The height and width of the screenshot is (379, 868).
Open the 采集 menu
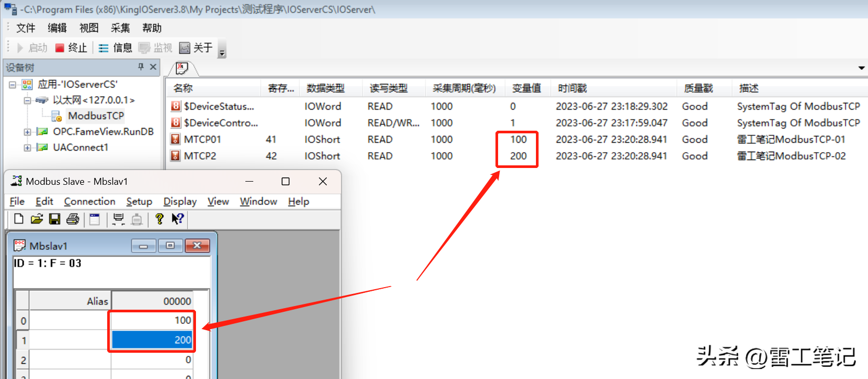(120, 28)
